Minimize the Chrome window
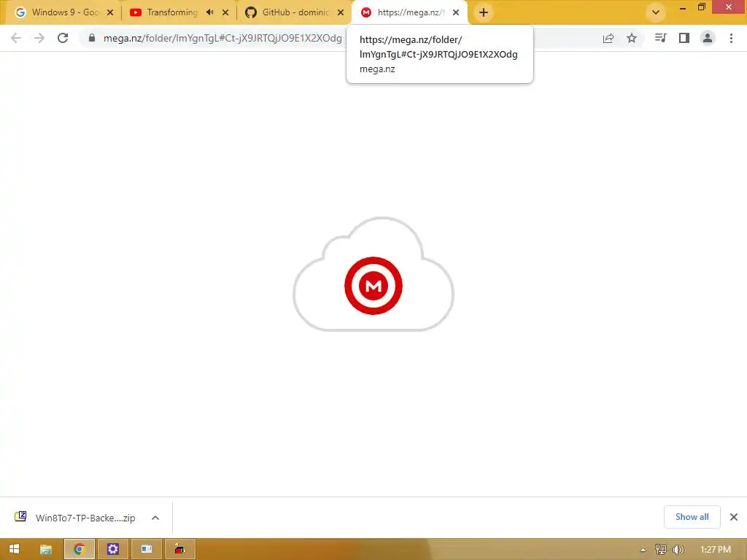 [x=682, y=7]
